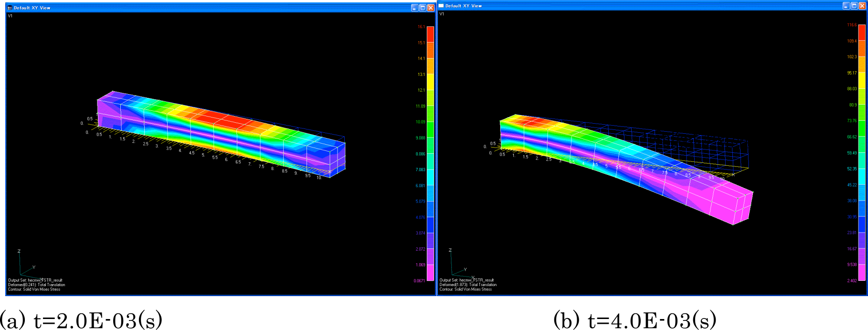Select the 116.6 legend maximum value
868x330 pixels.
852,25
